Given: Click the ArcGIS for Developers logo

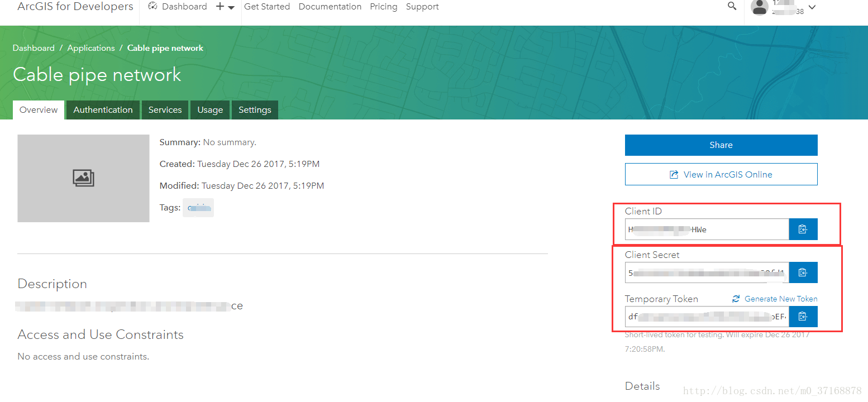Looking at the screenshot, I should click(75, 7).
